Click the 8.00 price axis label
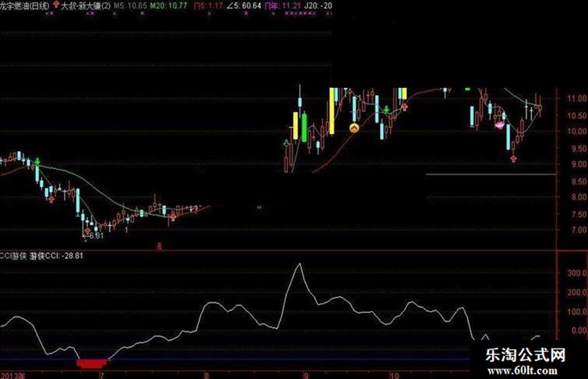Screen dimensions: 588x379 (x=579, y=197)
